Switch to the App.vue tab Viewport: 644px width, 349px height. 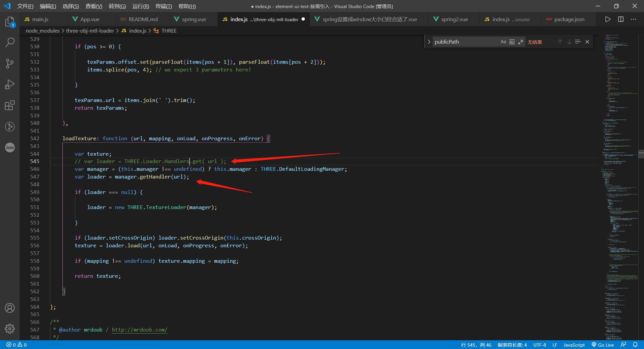coord(91,19)
